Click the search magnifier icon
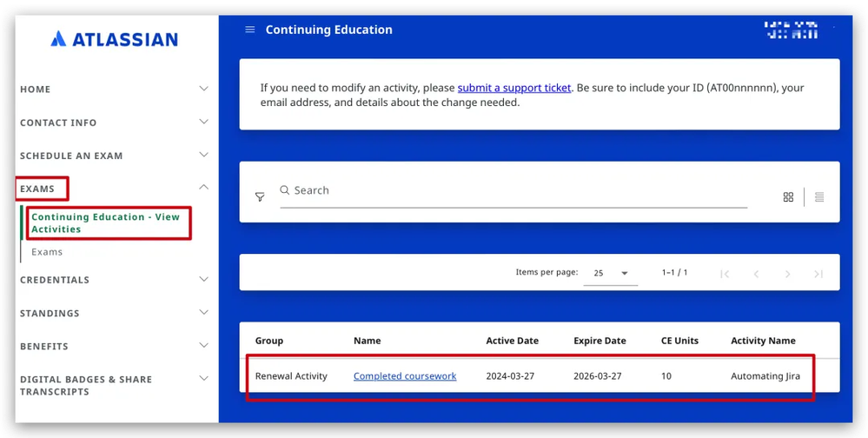 [284, 190]
